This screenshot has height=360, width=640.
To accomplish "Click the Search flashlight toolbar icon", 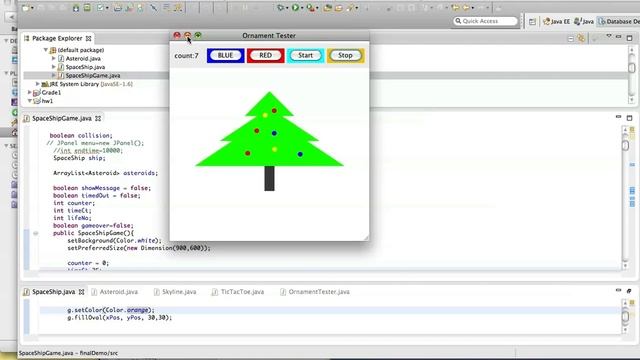I will click(350, 7).
